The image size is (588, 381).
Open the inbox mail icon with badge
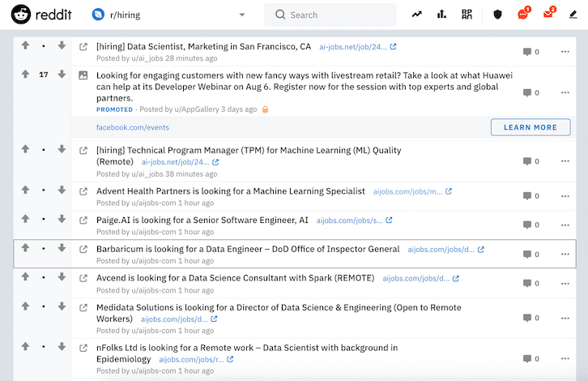(x=548, y=14)
